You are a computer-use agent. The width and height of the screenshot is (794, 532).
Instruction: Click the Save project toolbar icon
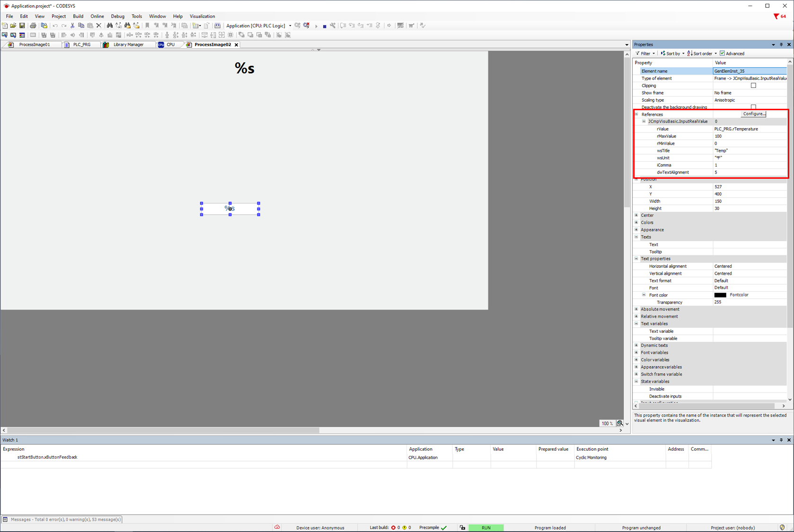coord(22,26)
